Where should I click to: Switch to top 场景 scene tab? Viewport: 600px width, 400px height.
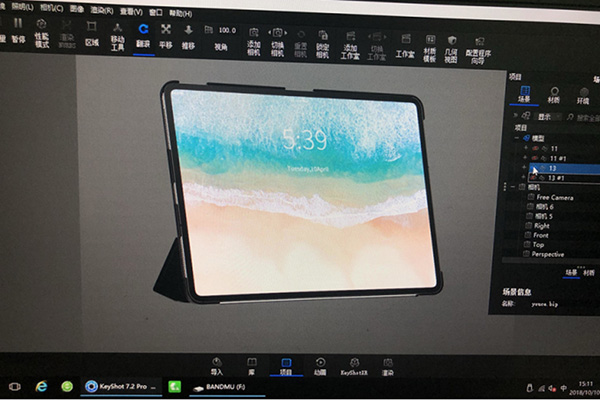point(525,95)
